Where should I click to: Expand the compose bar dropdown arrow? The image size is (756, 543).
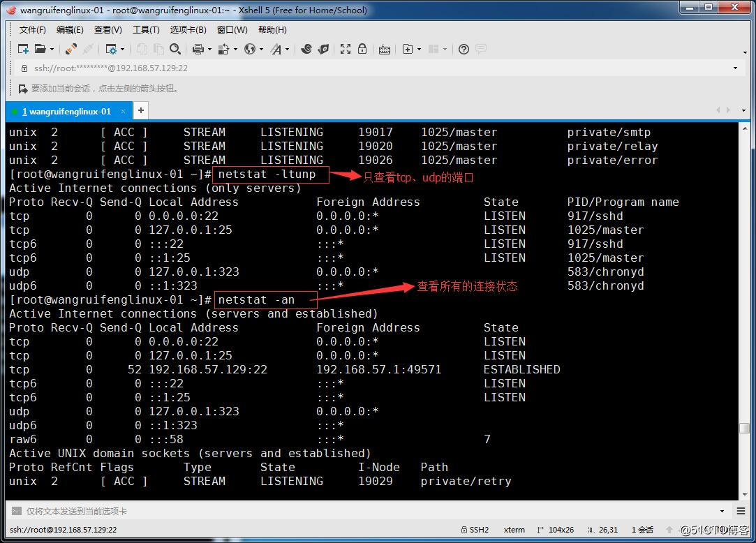[x=722, y=511]
